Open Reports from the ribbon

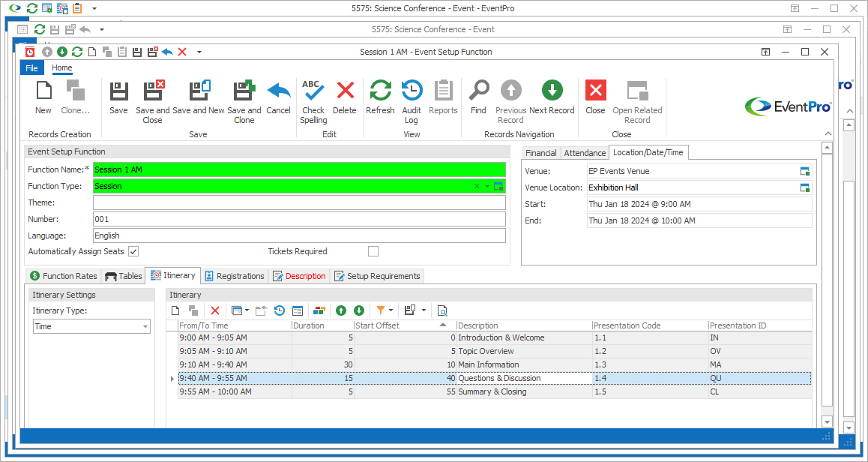click(x=443, y=97)
